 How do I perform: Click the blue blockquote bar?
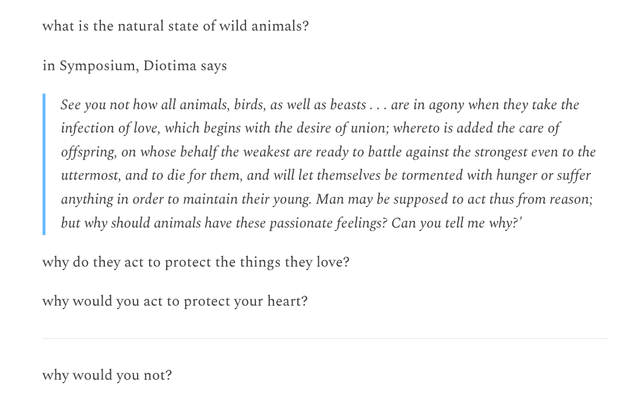(44, 164)
